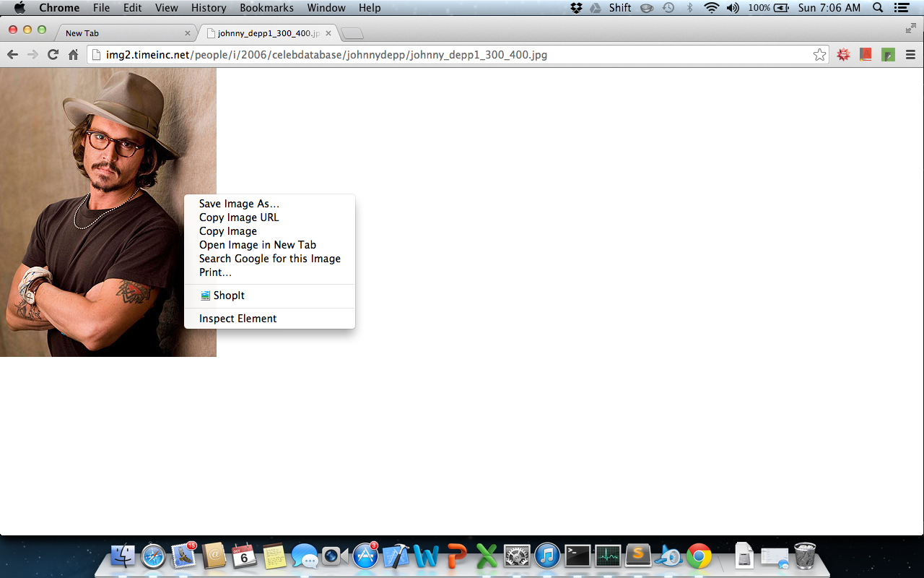Image resolution: width=924 pixels, height=578 pixels.
Task: Open Microsoft Word in the dock
Action: pyautogui.click(x=426, y=556)
